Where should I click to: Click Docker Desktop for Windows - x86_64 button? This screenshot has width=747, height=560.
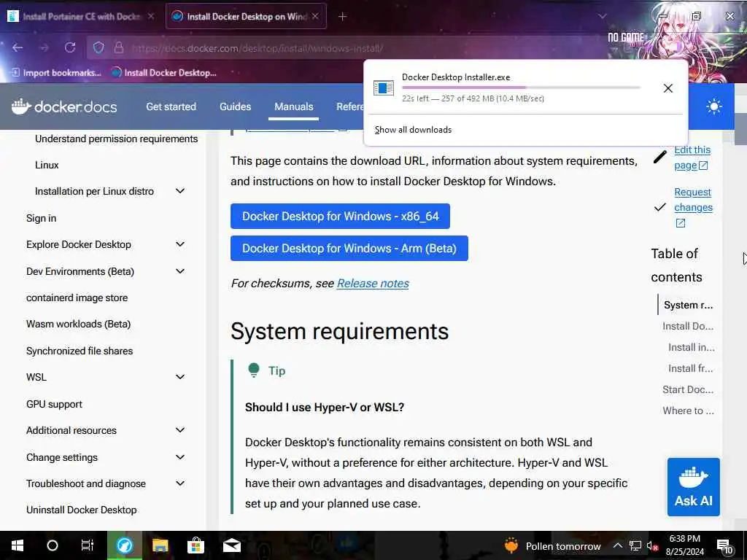[x=340, y=216]
